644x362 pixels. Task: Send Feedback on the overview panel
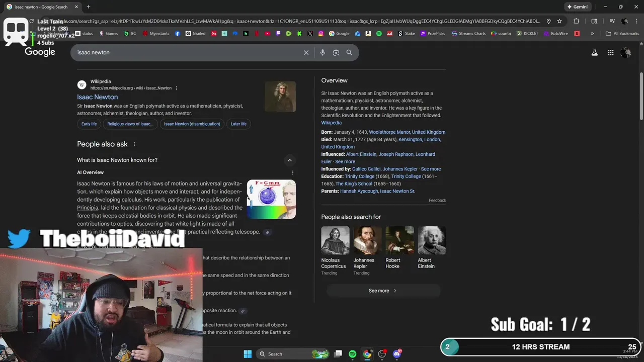(x=437, y=200)
